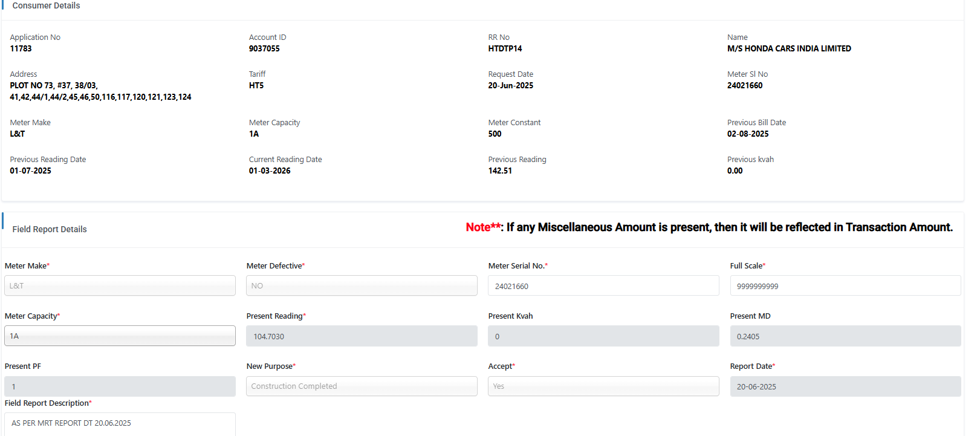The width and height of the screenshot is (980, 436).
Task: Click the Meter Serial No. input field
Action: pos(603,285)
